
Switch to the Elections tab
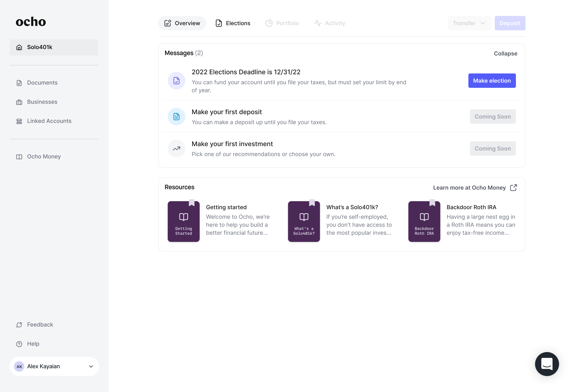pyautogui.click(x=233, y=23)
